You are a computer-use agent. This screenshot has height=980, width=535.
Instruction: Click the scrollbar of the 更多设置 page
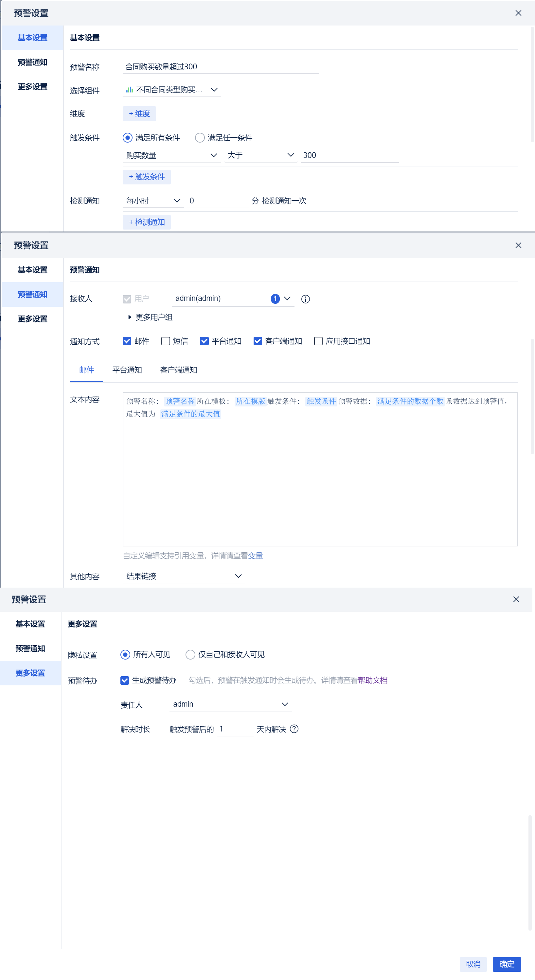pyautogui.click(x=530, y=873)
